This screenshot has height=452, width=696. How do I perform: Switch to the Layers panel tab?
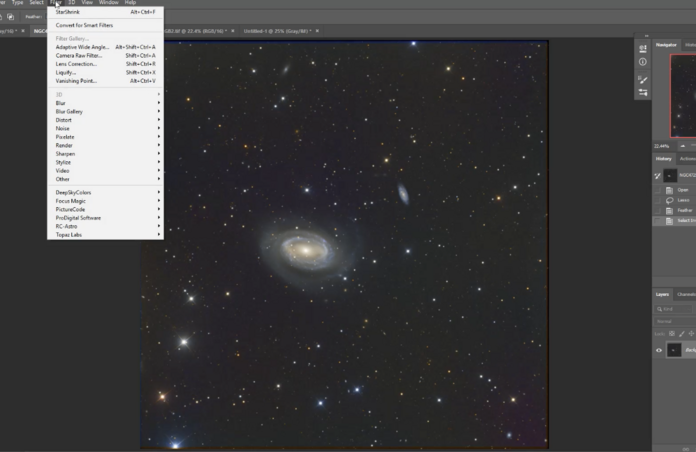[x=662, y=294]
